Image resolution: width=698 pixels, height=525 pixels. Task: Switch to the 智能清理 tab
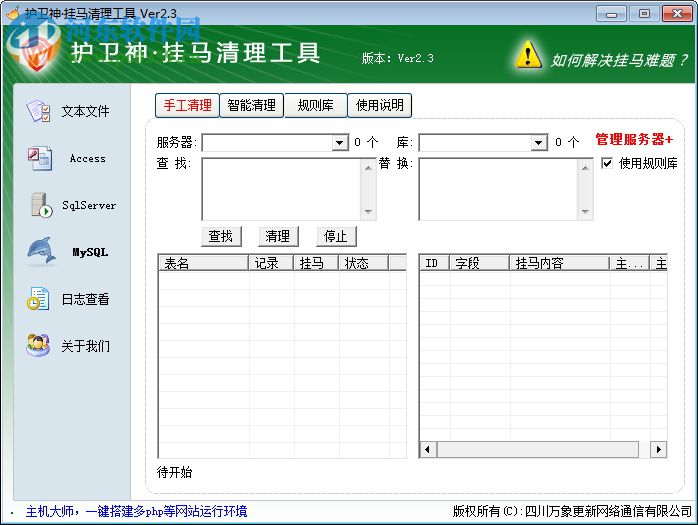[x=252, y=106]
